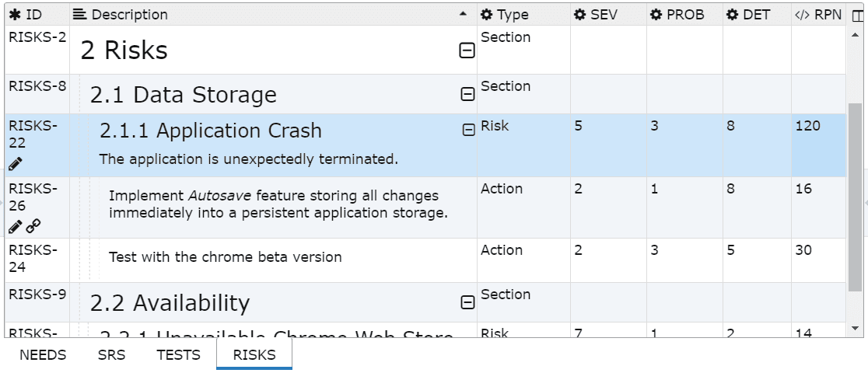Switch to the SRS tab

(111, 355)
